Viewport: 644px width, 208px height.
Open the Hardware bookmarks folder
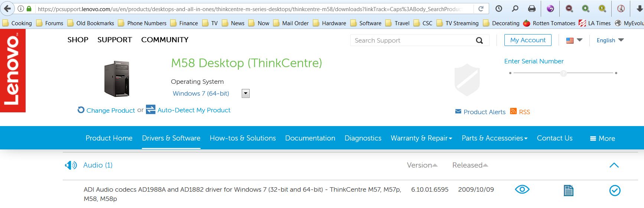pyautogui.click(x=329, y=23)
